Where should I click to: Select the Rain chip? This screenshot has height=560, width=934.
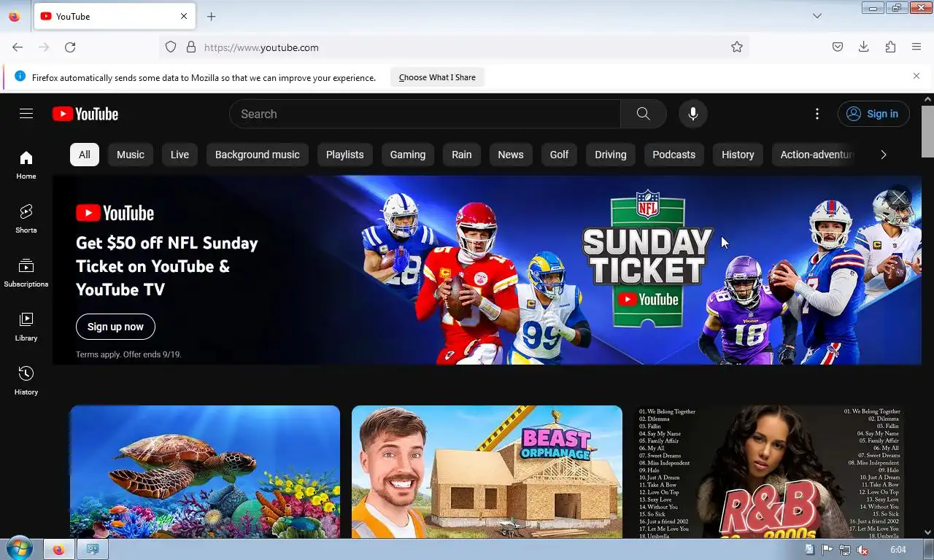(462, 155)
